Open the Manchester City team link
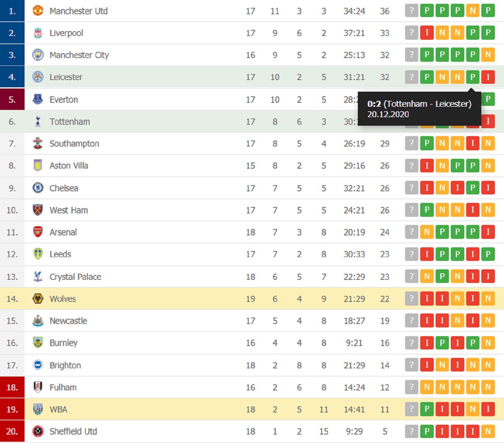 [79, 55]
